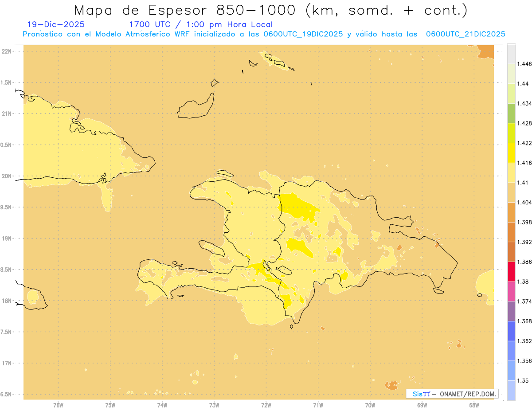532x411 pixels.
Task: Click the '76W' longitude label
Action: click(58, 406)
